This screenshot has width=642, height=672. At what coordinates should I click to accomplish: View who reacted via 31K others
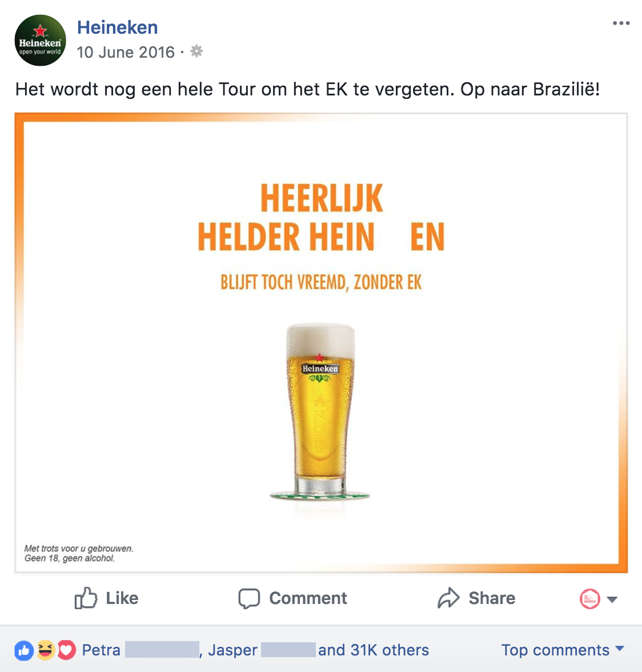tap(373, 650)
